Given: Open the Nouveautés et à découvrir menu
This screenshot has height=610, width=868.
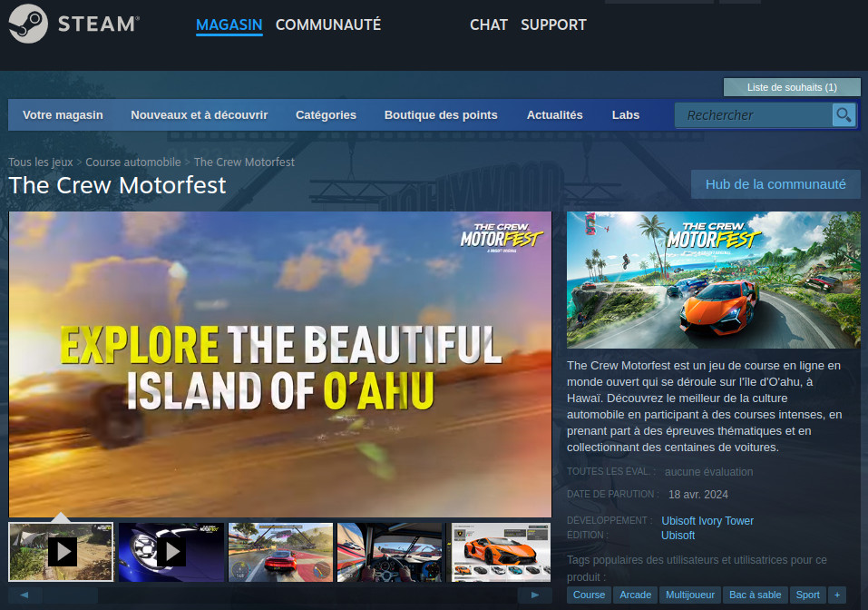Looking at the screenshot, I should click(x=200, y=115).
